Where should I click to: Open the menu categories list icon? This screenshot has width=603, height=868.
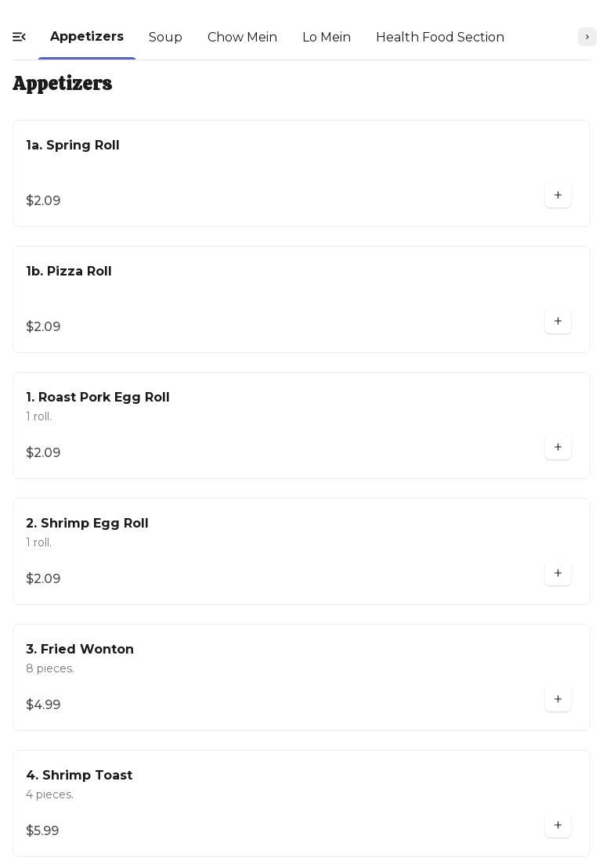tap(20, 37)
